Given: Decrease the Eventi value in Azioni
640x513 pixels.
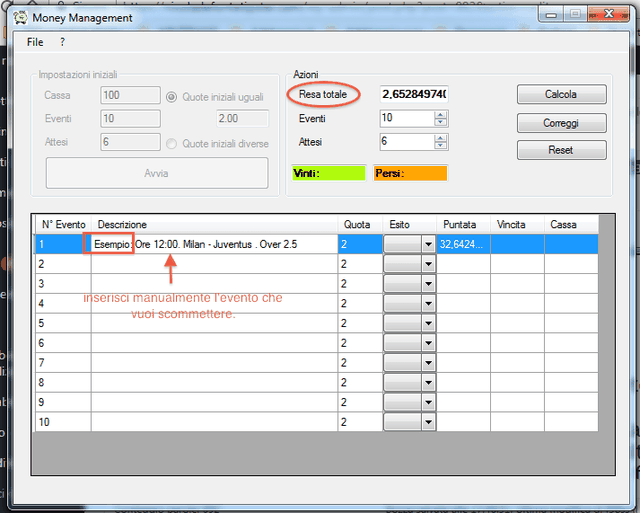Looking at the screenshot, I should 440,122.
